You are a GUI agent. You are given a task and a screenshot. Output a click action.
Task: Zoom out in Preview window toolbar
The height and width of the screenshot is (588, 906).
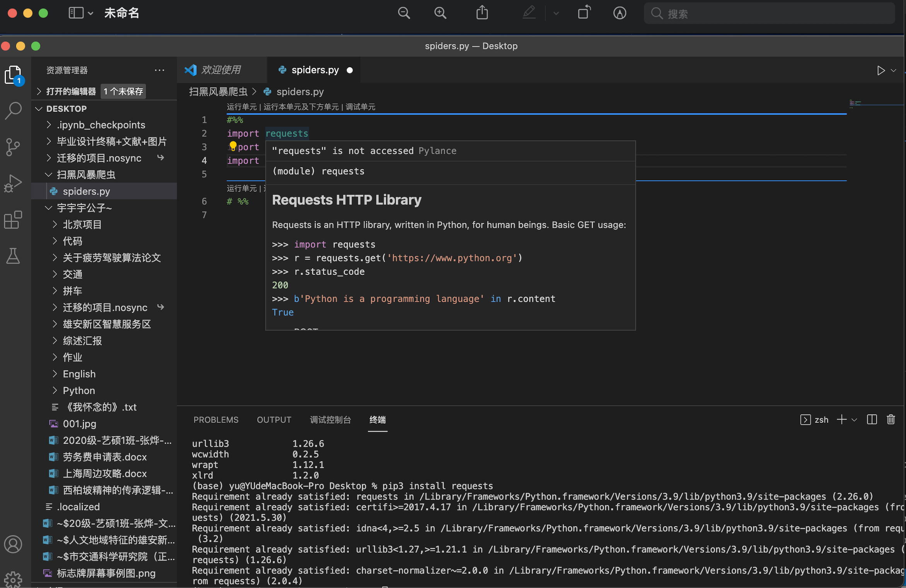coord(404,13)
